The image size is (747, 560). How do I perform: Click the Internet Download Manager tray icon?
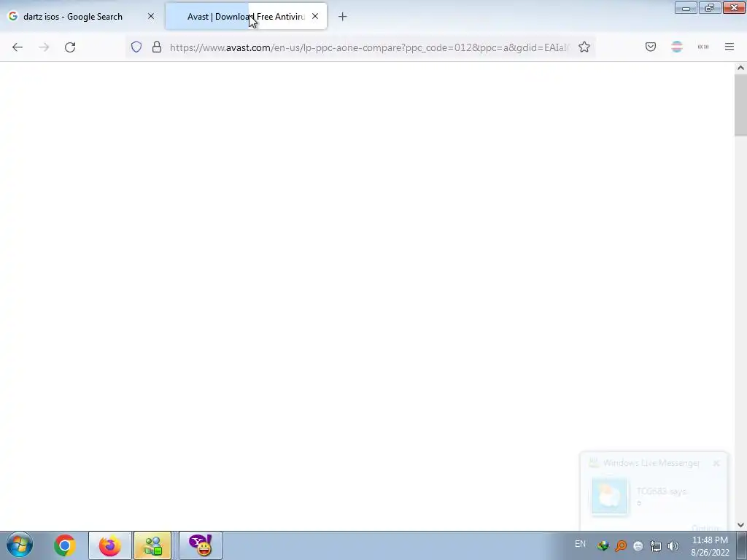pos(603,545)
